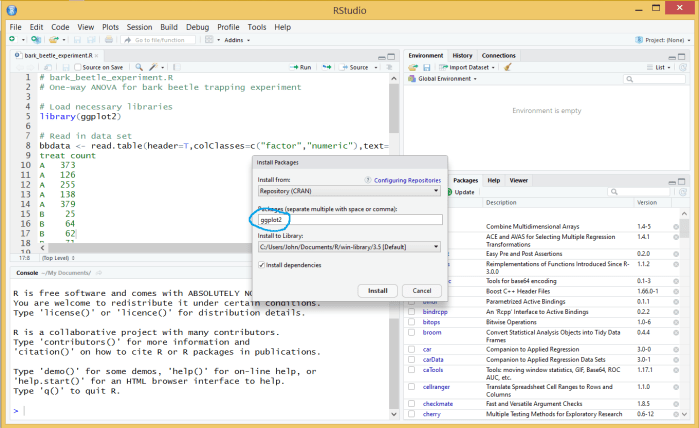
Task: Click the Find/Replace magnifier in editor toolbar
Action: (139, 67)
